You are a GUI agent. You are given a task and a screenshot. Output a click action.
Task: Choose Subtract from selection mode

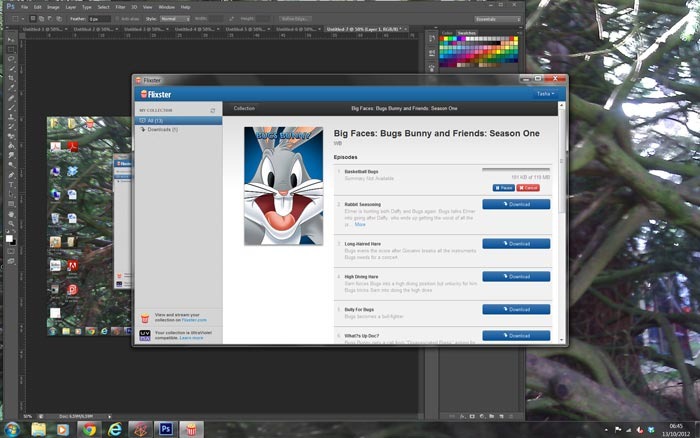coord(50,19)
